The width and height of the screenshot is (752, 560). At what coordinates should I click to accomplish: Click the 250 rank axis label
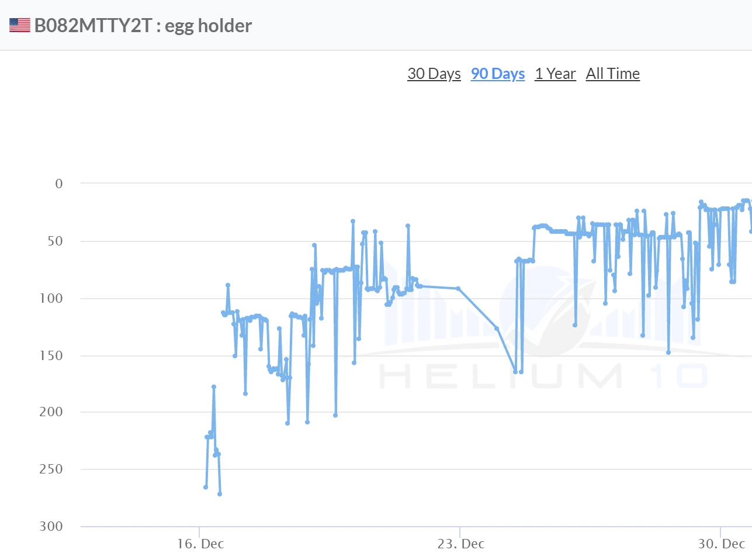pyautogui.click(x=51, y=469)
